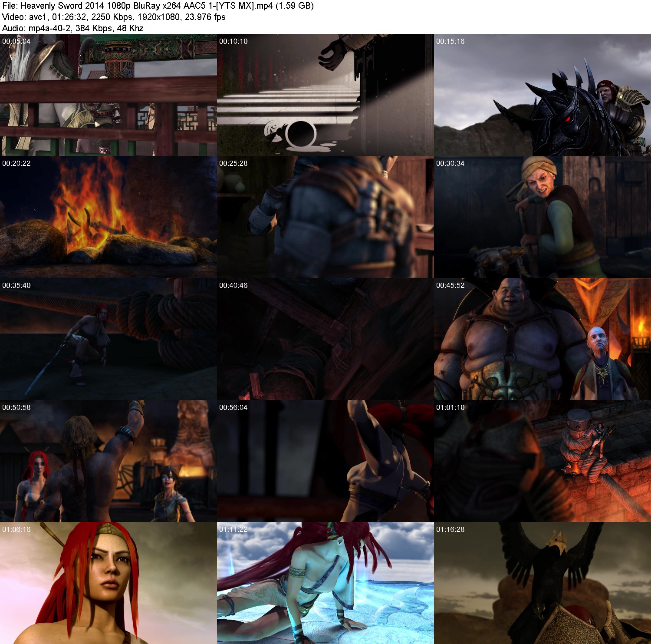651x644 pixels.
Task: Open the 01:06:16 red-haired woman close-up
Action: [108, 583]
